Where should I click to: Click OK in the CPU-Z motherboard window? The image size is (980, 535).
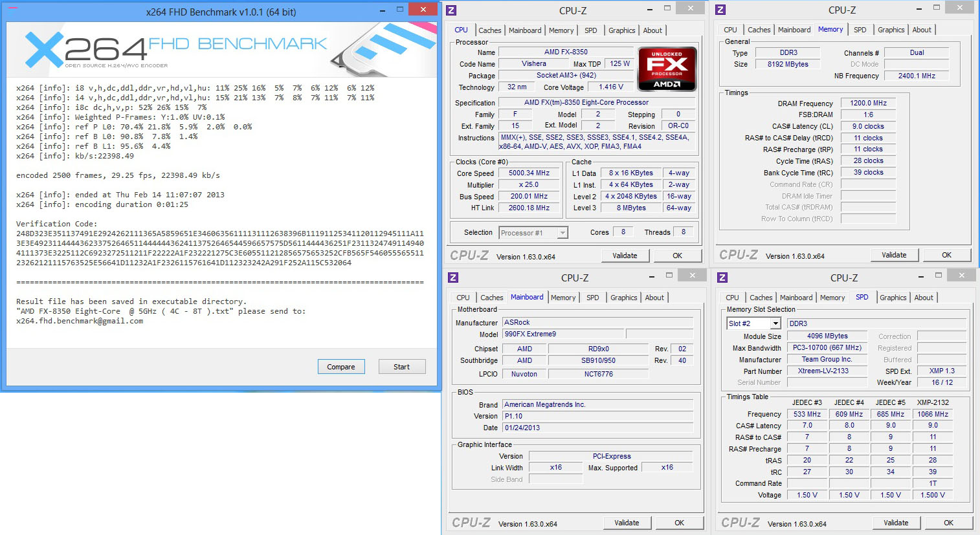click(x=680, y=523)
